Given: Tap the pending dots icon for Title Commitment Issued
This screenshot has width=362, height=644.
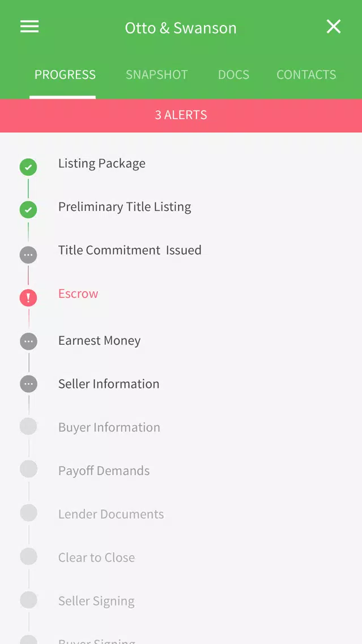Looking at the screenshot, I should [x=28, y=255].
